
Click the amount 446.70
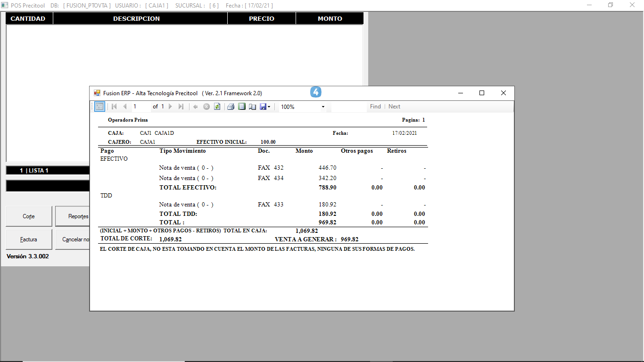328,168
